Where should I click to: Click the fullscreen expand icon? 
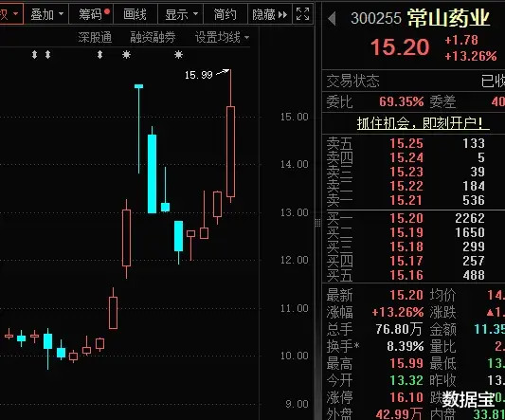pos(303,14)
